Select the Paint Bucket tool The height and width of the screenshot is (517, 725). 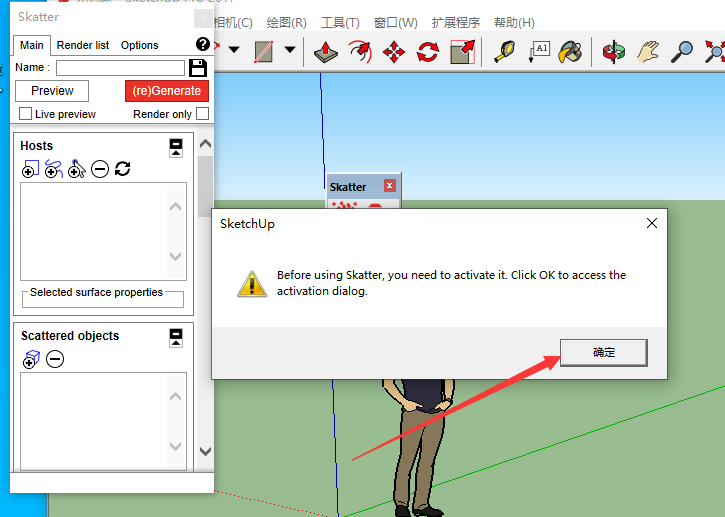pyautogui.click(x=570, y=51)
